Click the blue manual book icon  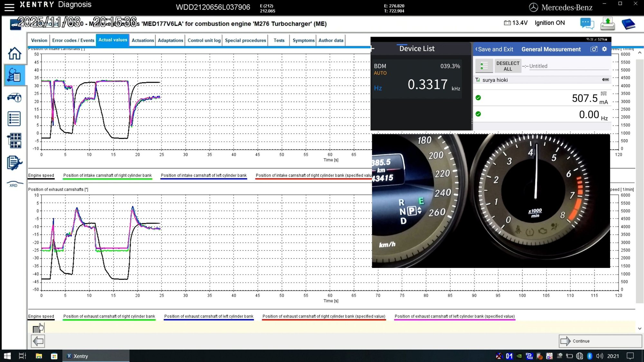pyautogui.click(x=628, y=24)
